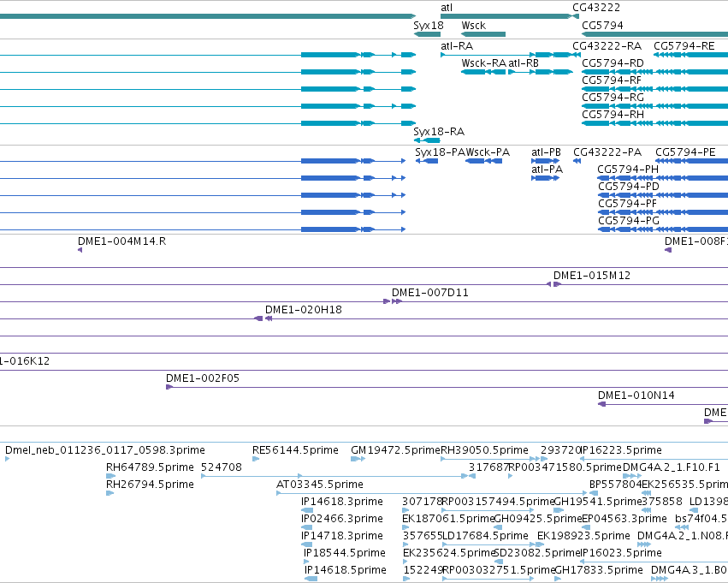The image size is (728, 583).
Task: Open transcript CG5794-RD
Action: click(x=613, y=63)
